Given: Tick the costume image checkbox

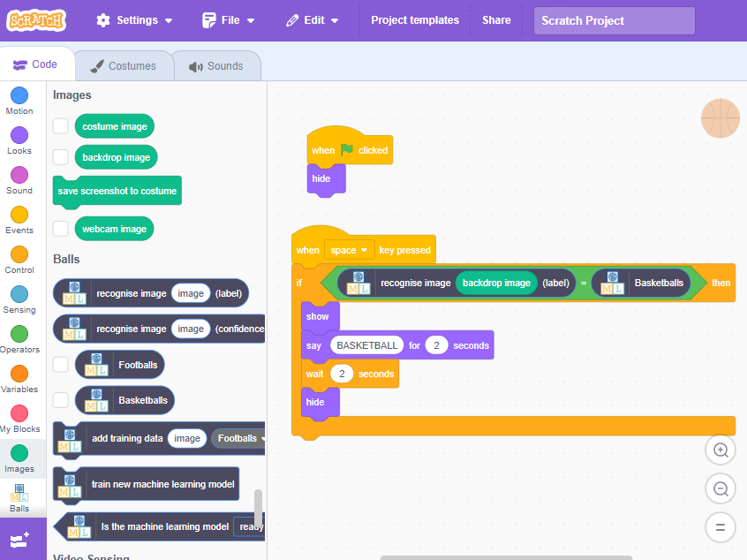Looking at the screenshot, I should pyautogui.click(x=61, y=126).
